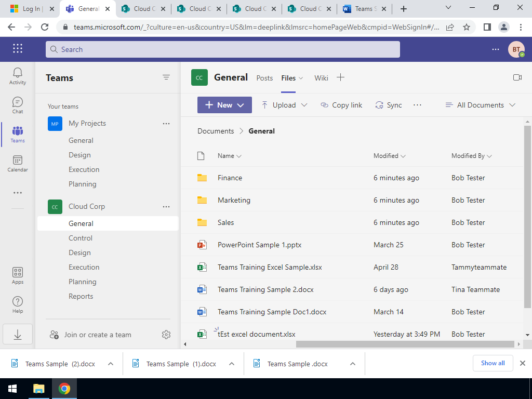This screenshot has height=399, width=532.
Task: Expand options for Teams Sample (2).docx download
Action: [x=111, y=364]
